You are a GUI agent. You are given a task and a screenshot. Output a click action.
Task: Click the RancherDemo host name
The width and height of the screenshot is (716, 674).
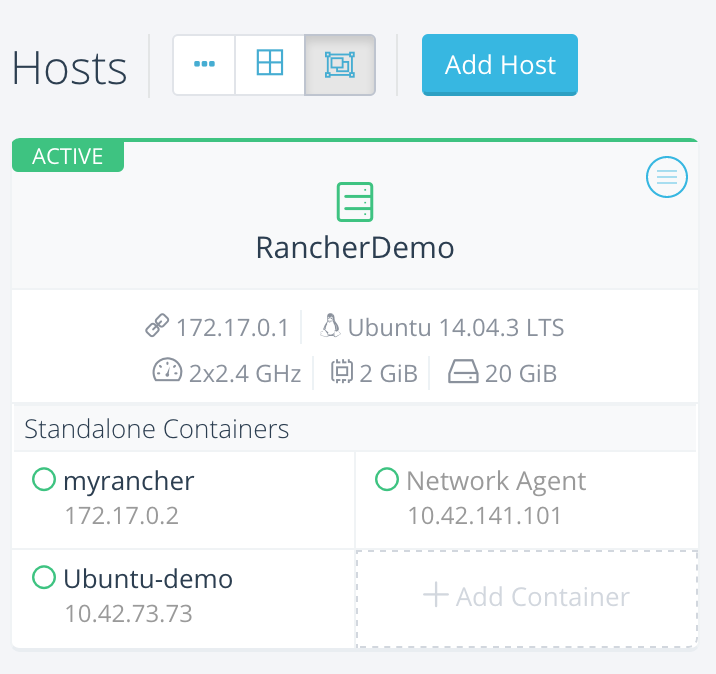click(355, 247)
